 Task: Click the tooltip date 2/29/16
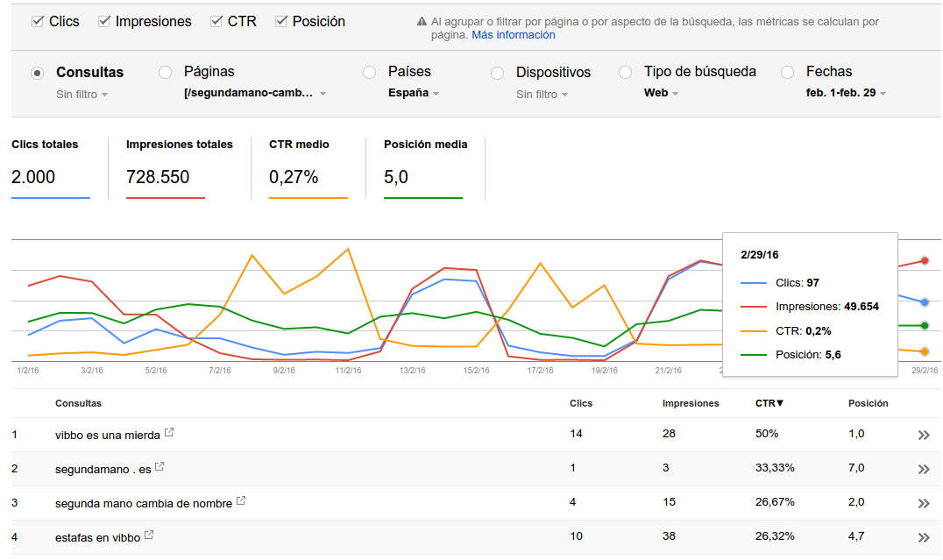click(760, 255)
